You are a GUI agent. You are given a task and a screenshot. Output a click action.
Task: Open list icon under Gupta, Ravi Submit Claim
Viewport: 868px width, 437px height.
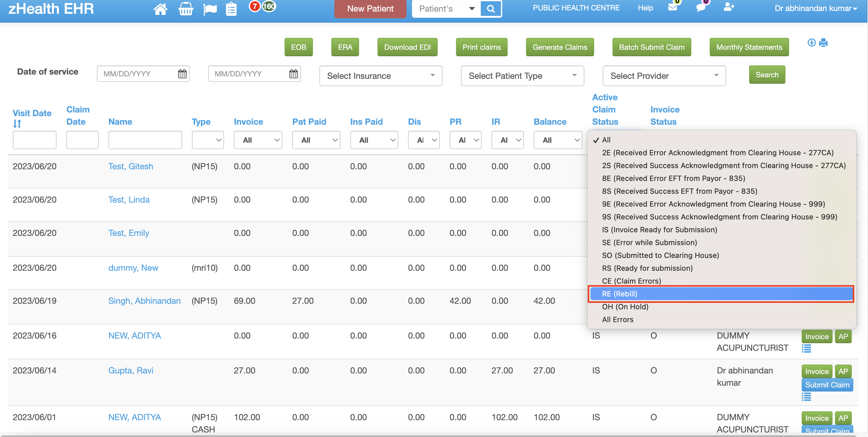click(x=806, y=397)
